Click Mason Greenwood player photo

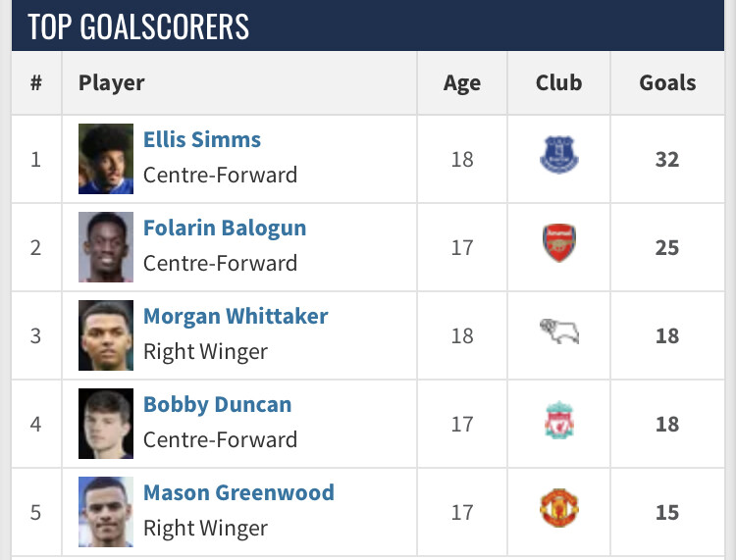pos(106,512)
